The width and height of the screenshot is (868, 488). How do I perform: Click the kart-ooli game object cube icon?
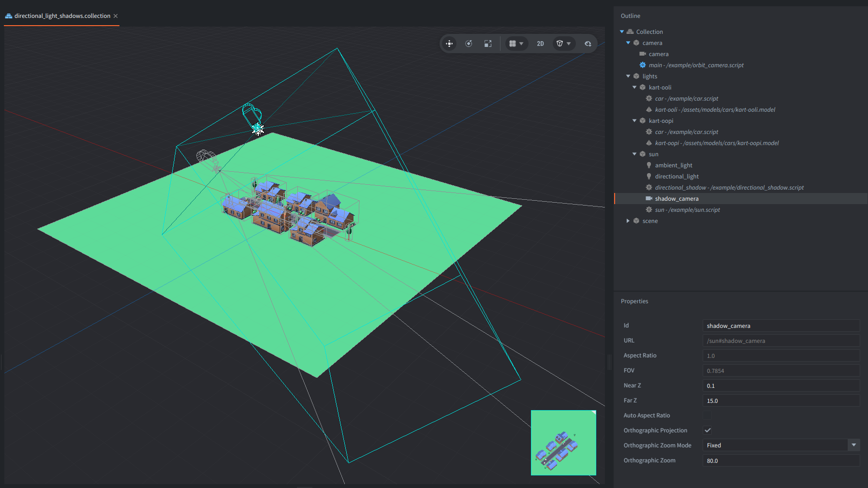[643, 88]
